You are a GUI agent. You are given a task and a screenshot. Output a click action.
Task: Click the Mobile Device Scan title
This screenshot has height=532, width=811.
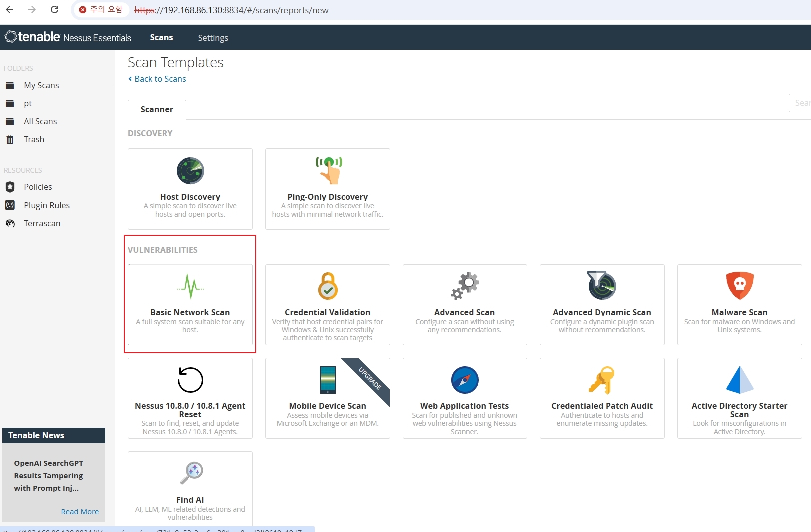pyautogui.click(x=328, y=406)
